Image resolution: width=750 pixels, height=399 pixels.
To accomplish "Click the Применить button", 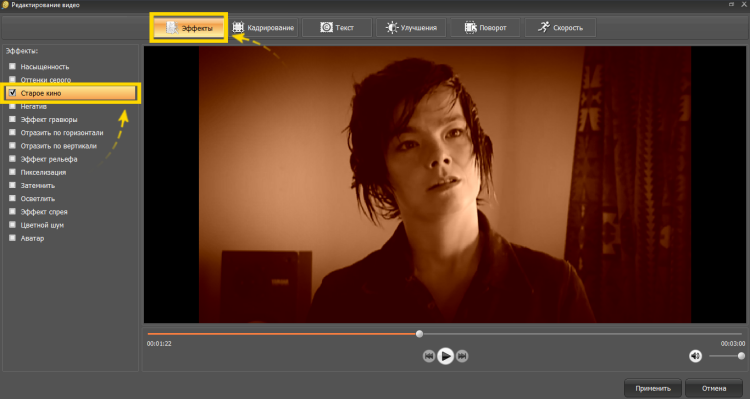I will (653, 388).
